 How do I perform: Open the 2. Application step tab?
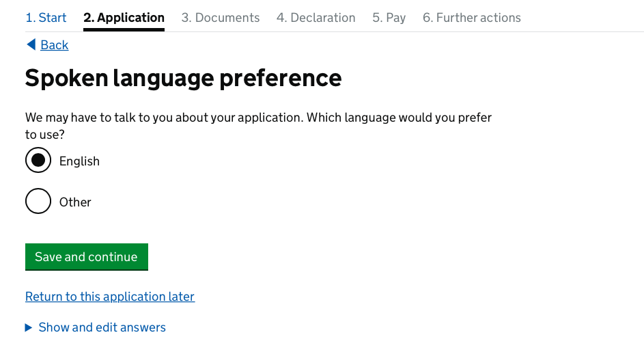124,18
